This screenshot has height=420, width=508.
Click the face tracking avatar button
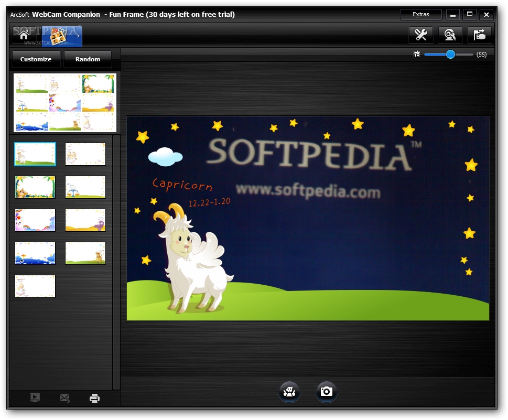(289, 392)
